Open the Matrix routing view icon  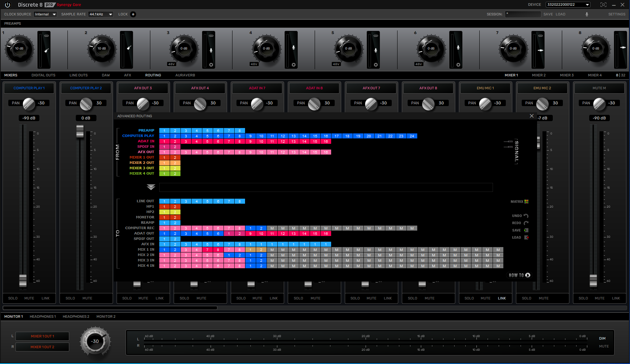click(526, 202)
